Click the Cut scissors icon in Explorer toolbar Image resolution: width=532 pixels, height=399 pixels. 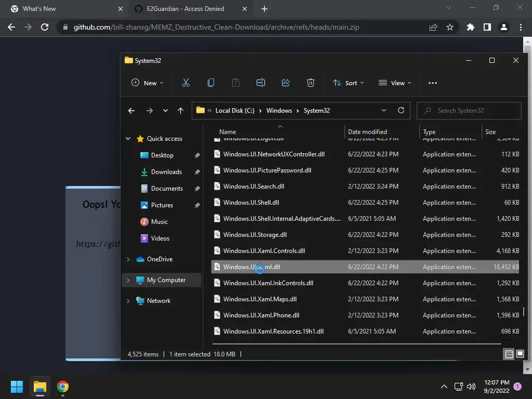(x=185, y=83)
